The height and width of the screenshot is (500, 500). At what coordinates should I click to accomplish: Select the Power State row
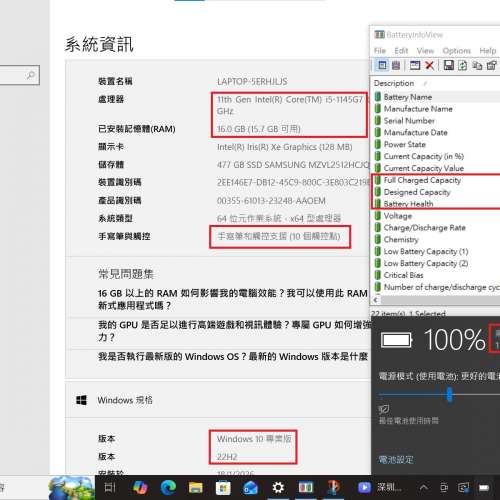pyautogui.click(x=437, y=144)
